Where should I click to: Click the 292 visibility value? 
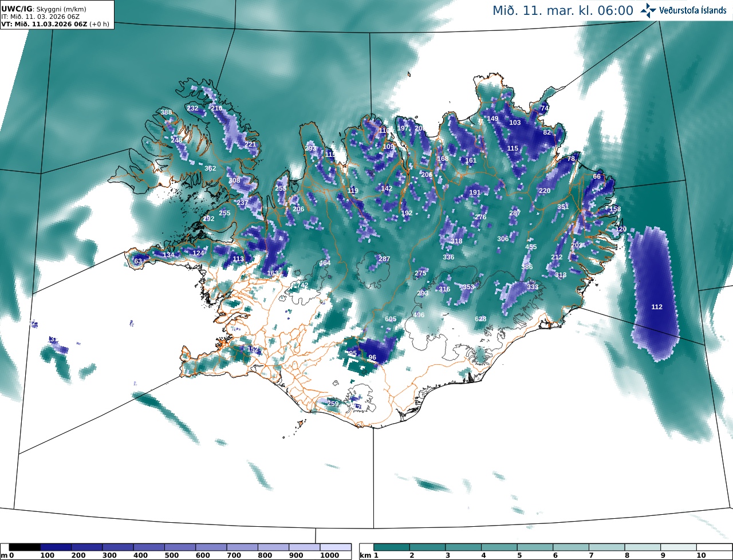pos(208,219)
